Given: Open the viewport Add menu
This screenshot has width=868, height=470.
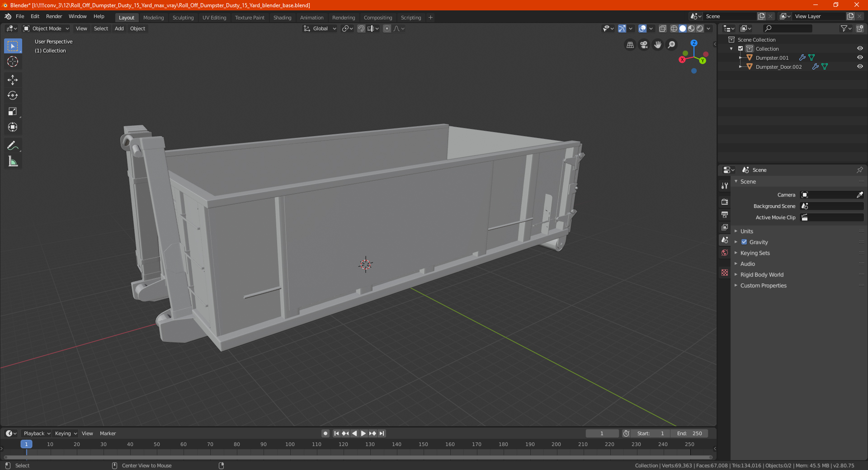Looking at the screenshot, I should 119,28.
